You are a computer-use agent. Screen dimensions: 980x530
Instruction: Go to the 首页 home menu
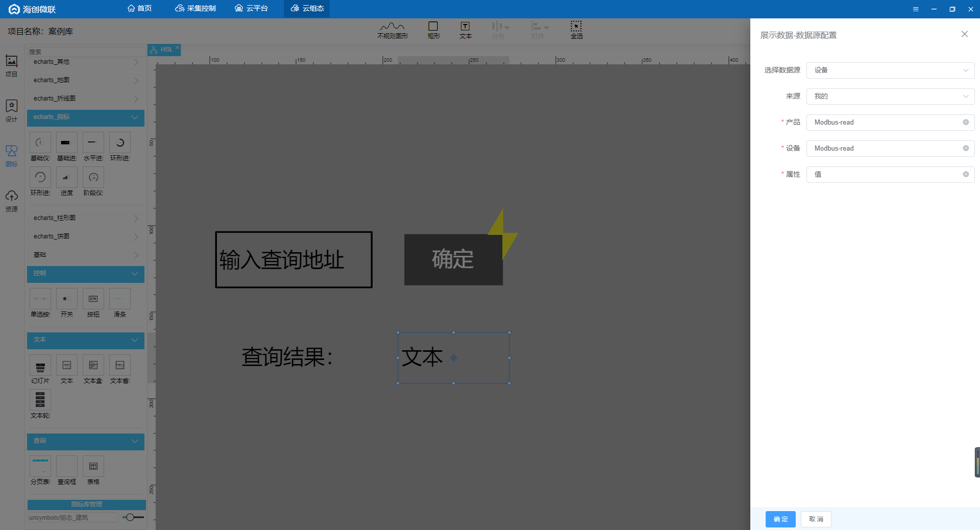pyautogui.click(x=140, y=9)
